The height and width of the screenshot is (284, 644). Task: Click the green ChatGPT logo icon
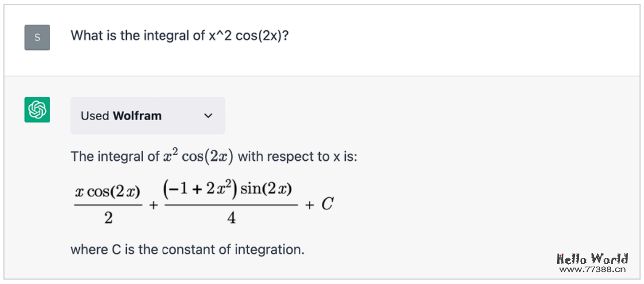pyautogui.click(x=37, y=110)
